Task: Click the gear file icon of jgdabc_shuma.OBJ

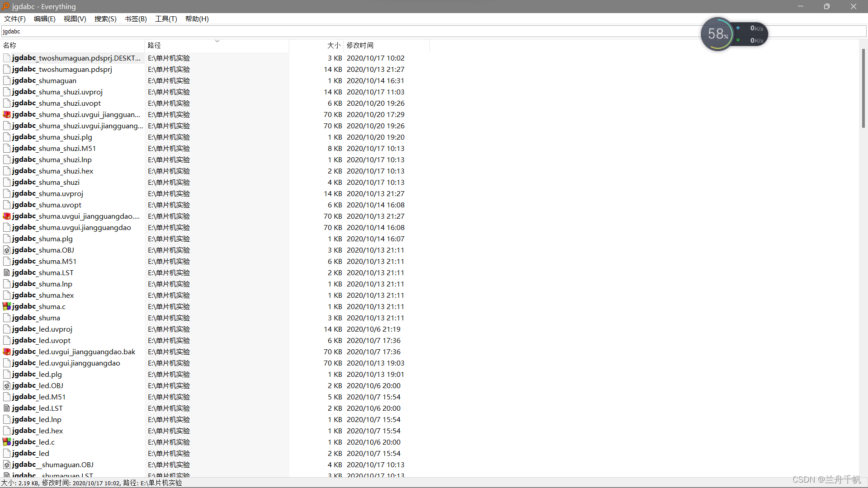Action: point(7,250)
